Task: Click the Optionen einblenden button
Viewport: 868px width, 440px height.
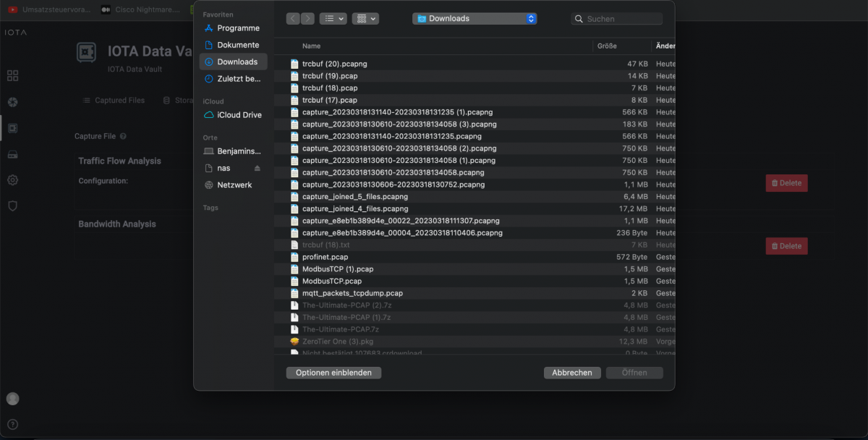Action: [x=333, y=373]
